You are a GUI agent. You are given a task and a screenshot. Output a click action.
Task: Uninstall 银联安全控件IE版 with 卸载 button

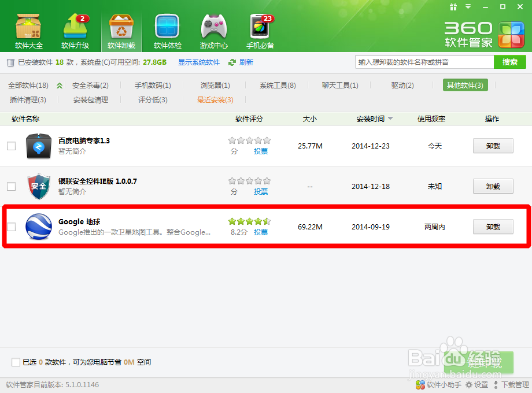[493, 186]
